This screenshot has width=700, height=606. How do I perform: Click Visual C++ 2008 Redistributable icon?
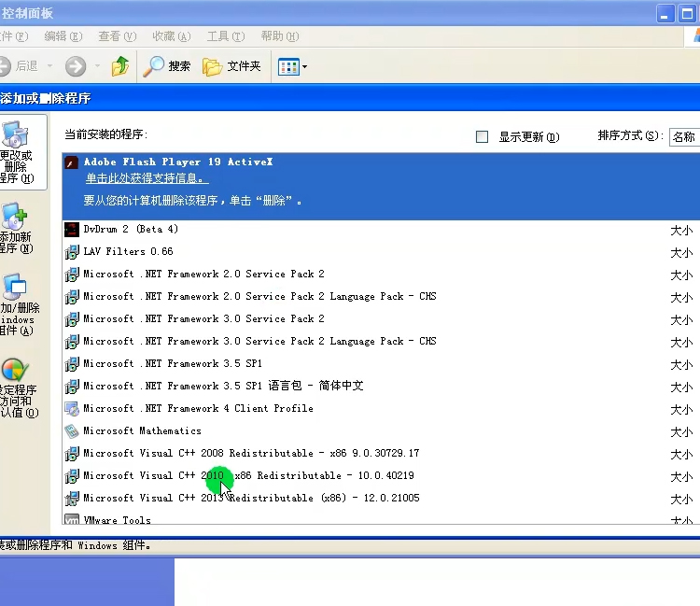click(72, 453)
